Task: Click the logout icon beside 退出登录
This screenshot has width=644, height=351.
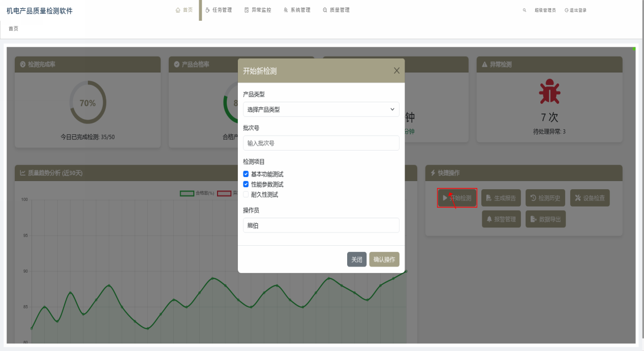Action: [x=567, y=10]
